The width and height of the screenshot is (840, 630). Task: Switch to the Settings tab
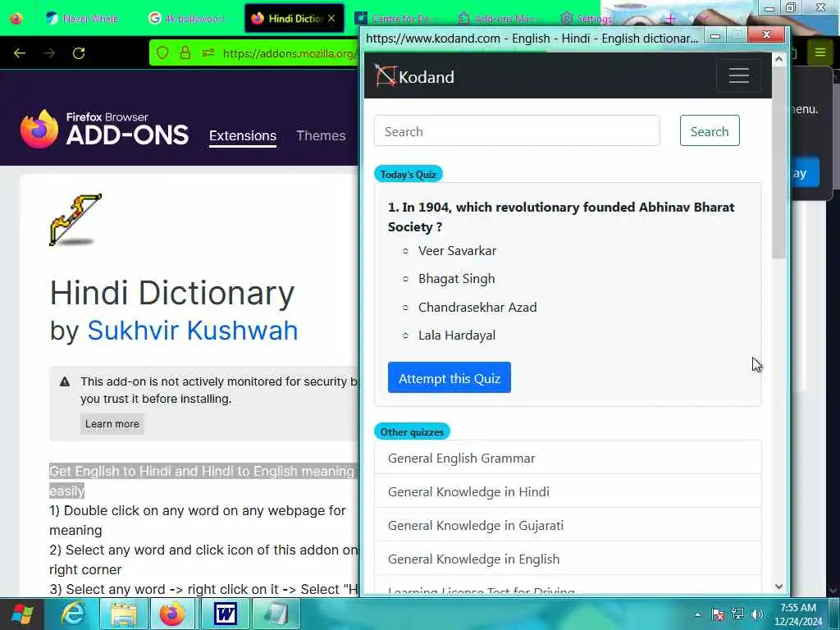click(587, 19)
